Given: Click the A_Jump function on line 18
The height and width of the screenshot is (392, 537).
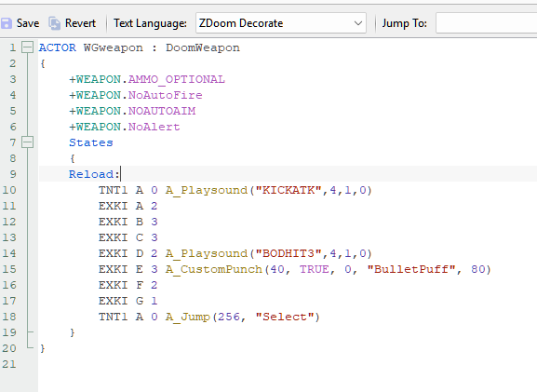Looking at the screenshot, I should tap(187, 317).
